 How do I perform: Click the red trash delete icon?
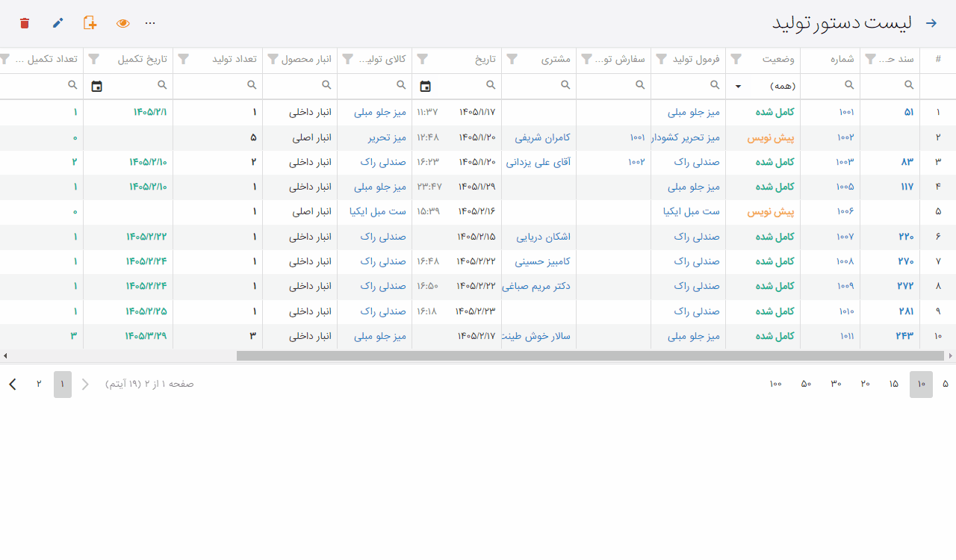25,23
